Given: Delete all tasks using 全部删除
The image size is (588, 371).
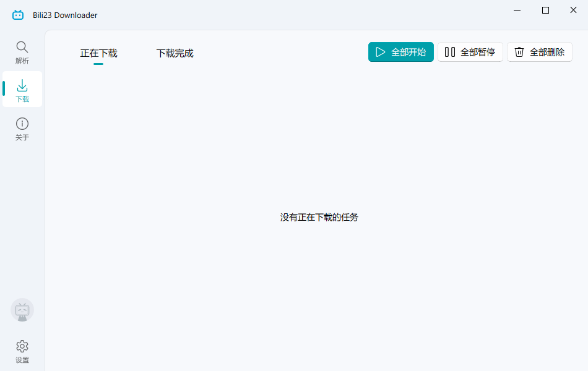Looking at the screenshot, I should click(x=540, y=52).
